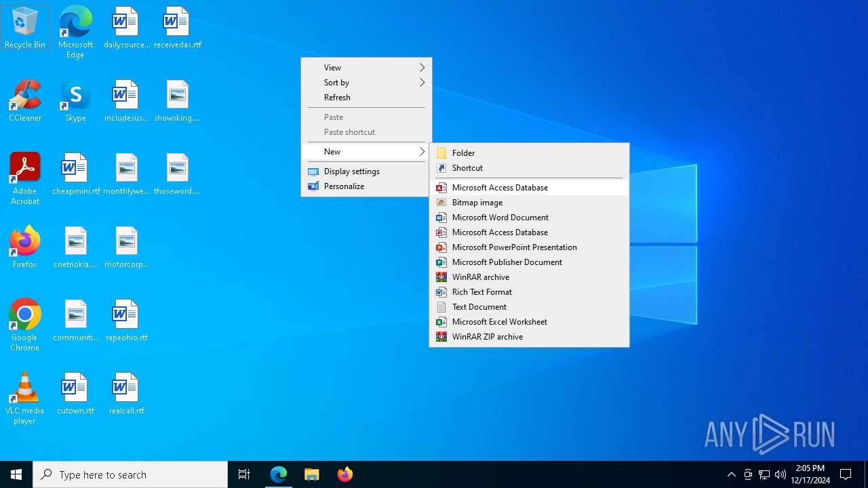Select the cheapmini.rtf file icon

(75, 174)
